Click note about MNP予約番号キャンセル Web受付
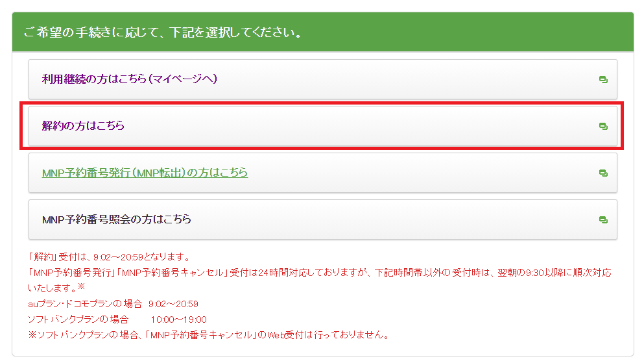644x363 pixels. point(209,335)
